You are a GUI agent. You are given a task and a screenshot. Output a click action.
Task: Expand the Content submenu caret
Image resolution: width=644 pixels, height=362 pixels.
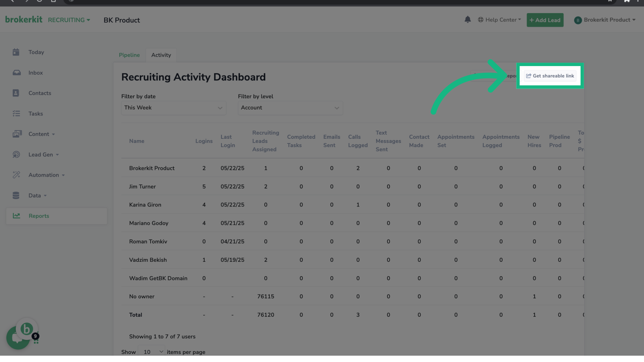click(x=53, y=134)
